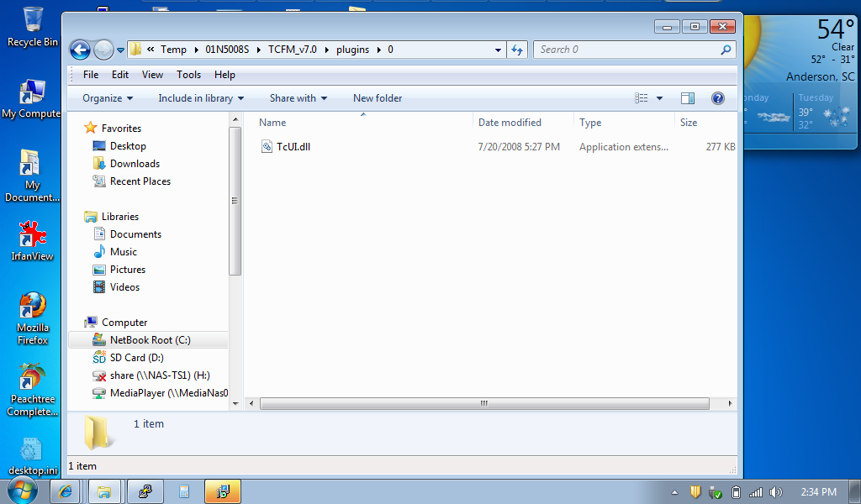Open 'Share with' dropdown
The width and height of the screenshot is (861, 504).
(298, 98)
